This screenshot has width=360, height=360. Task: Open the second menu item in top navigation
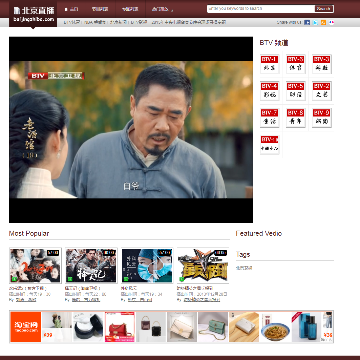click(x=100, y=9)
